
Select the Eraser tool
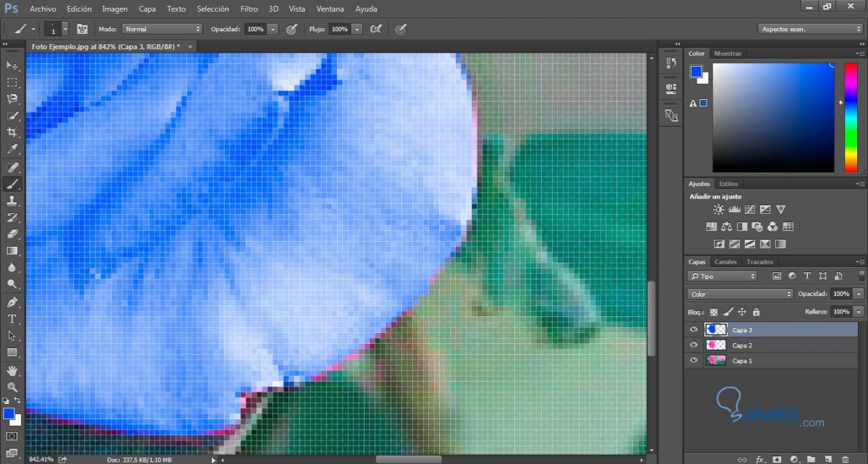[x=12, y=234]
